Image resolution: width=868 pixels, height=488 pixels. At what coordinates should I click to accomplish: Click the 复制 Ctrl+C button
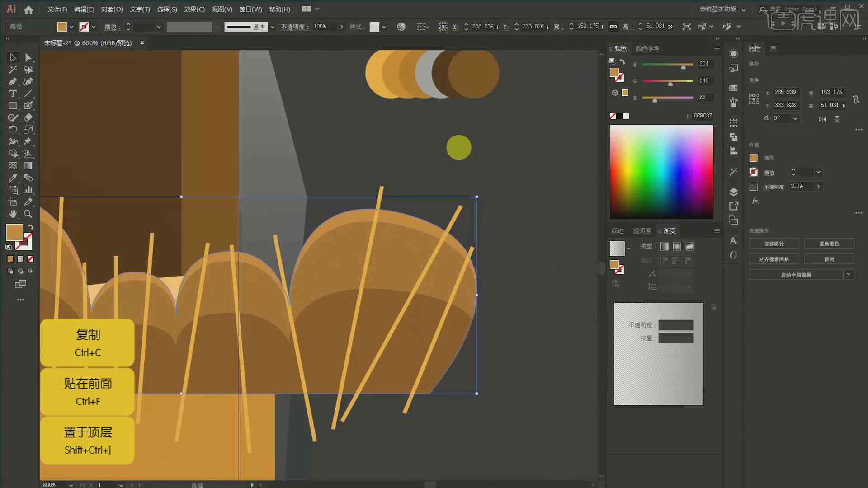87,343
